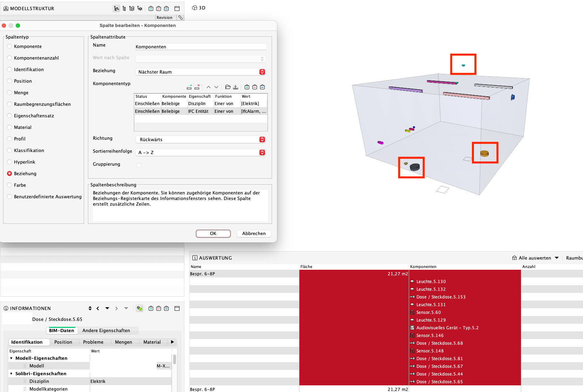Select Komponentenanzahl radio button
583x392 pixels.
click(x=9, y=58)
